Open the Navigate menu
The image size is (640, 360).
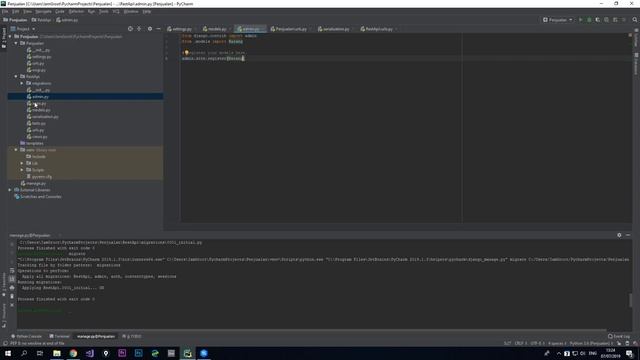pos(43,11)
